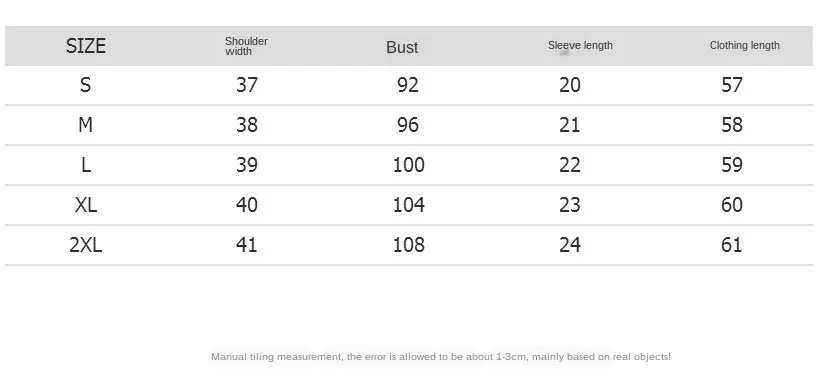Select bust value 108 for 2XL
The height and width of the screenshot is (382, 827).
[409, 245]
